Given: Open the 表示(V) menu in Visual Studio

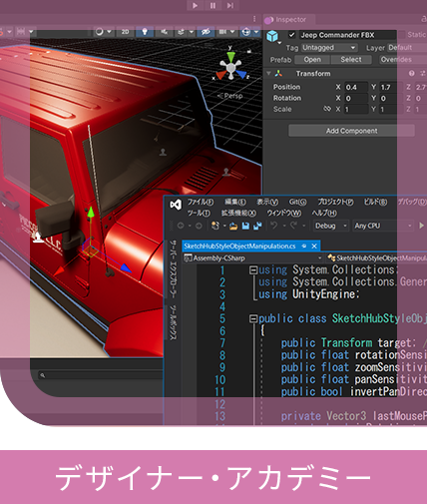Looking at the screenshot, I should tap(267, 202).
